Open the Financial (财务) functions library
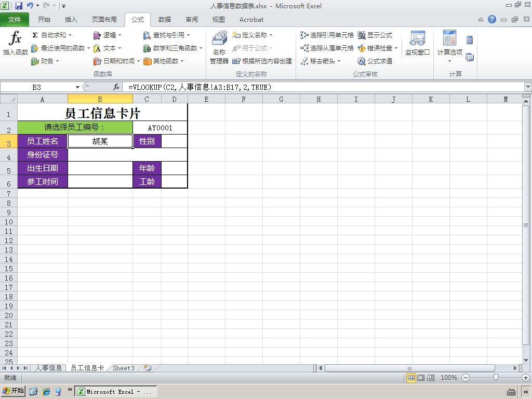The width and height of the screenshot is (532, 399). (45, 61)
